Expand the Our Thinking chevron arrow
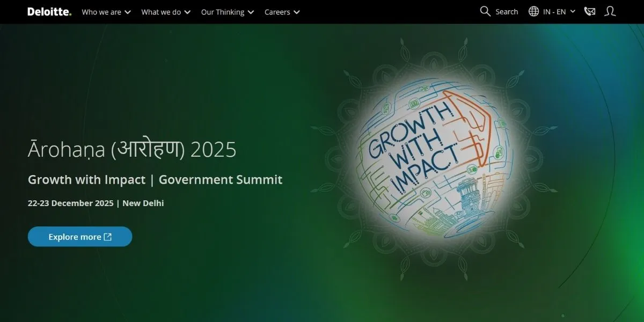The width and height of the screenshot is (644, 322). [251, 12]
